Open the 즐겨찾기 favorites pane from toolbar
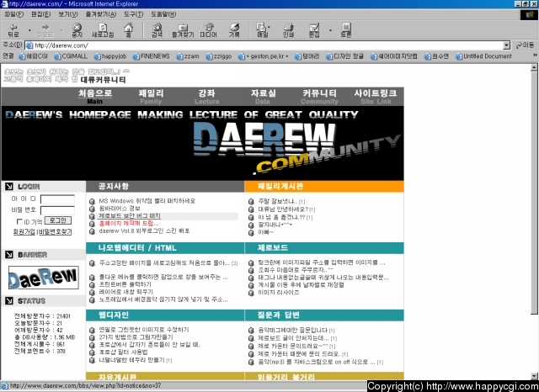 coord(183,30)
